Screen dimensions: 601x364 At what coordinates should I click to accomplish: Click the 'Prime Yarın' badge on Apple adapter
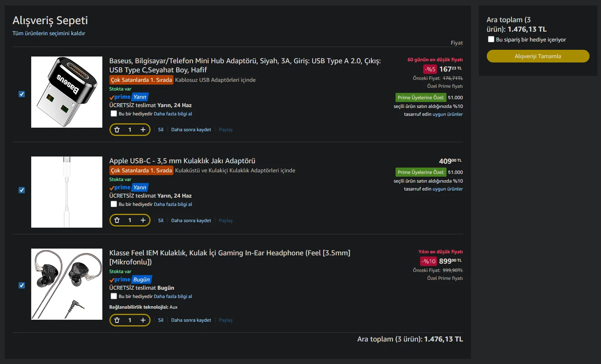coord(129,187)
